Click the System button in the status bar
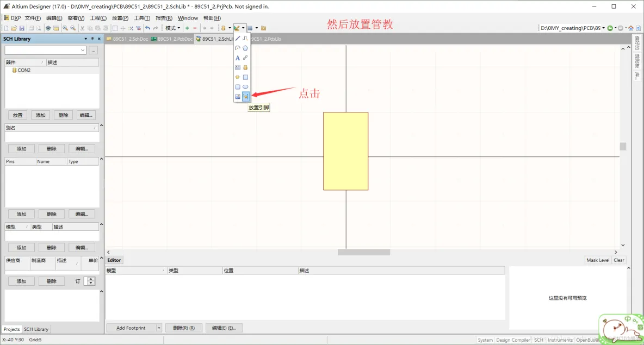Screen dimensions: 644x345 tap(485, 340)
